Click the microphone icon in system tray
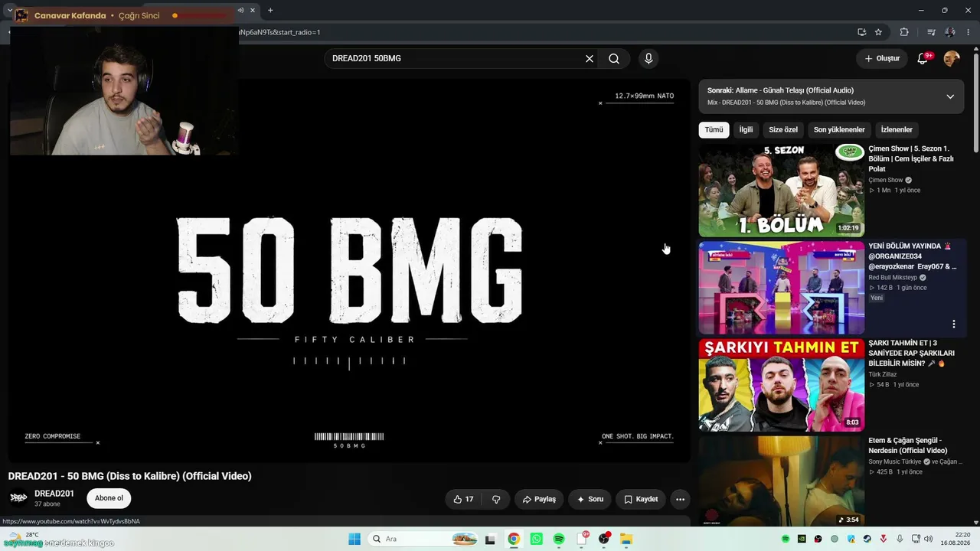The image size is (980, 551). (900, 539)
